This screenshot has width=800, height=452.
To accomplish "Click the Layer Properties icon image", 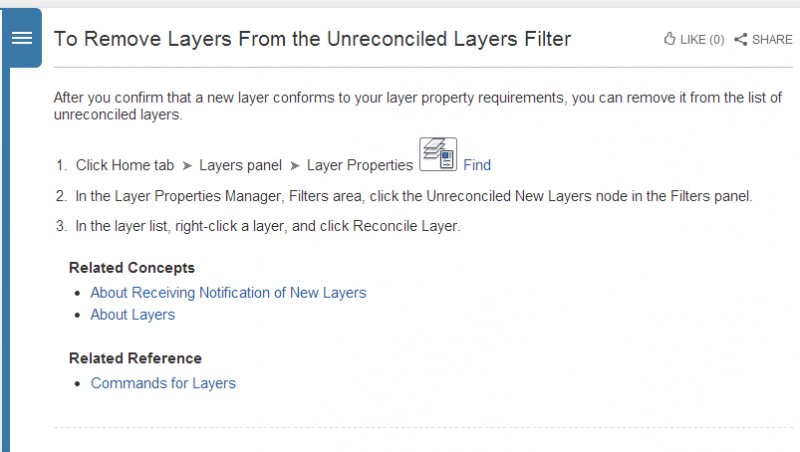I will 438,154.
